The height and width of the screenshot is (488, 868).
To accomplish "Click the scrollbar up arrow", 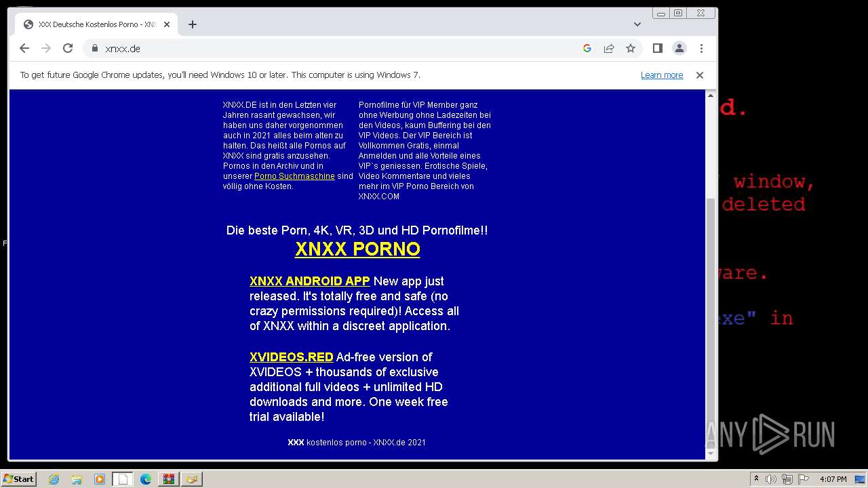I will click(711, 96).
